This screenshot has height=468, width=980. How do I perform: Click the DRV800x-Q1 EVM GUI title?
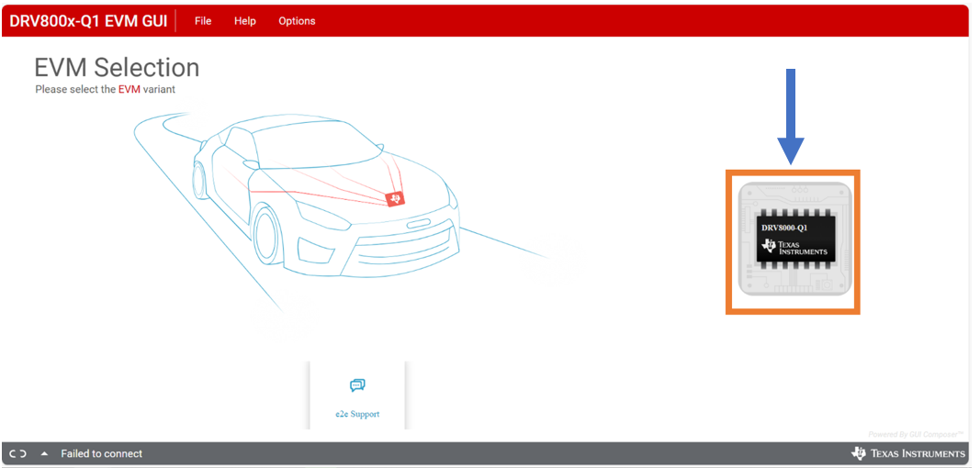pyautogui.click(x=88, y=20)
